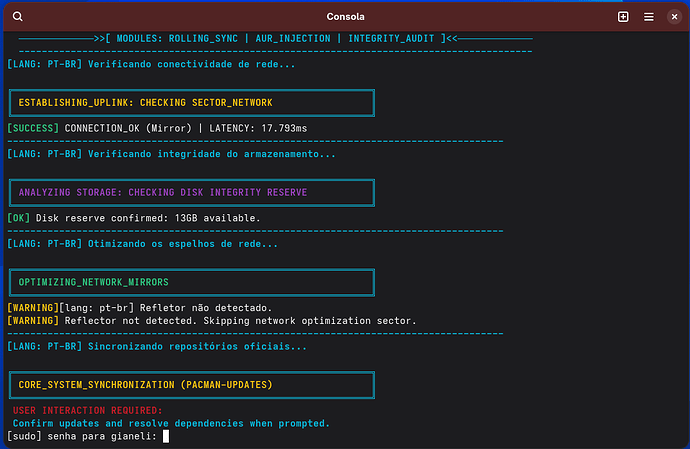The width and height of the screenshot is (690, 449).
Task: Click the green OK disk reserve tag
Action: click(18, 218)
